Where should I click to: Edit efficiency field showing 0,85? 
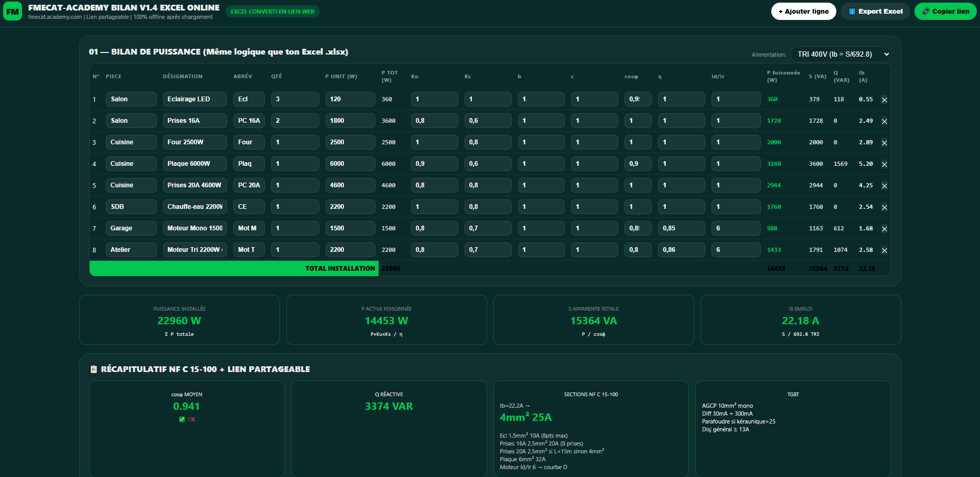point(682,228)
